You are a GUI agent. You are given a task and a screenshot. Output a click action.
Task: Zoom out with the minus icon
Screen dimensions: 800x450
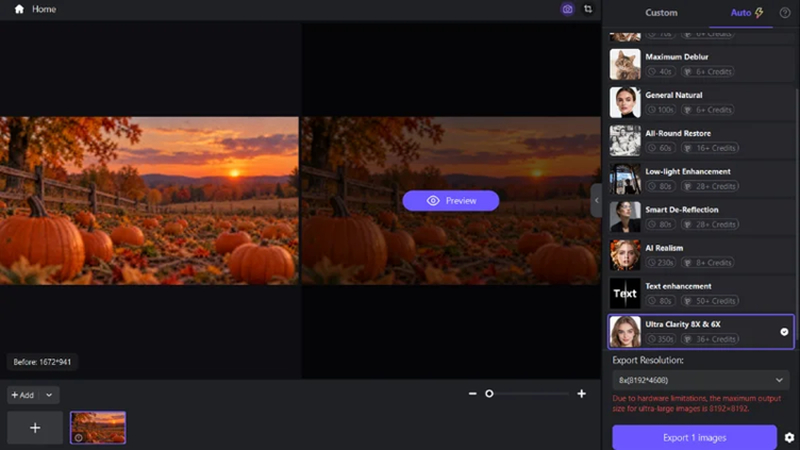click(x=472, y=394)
